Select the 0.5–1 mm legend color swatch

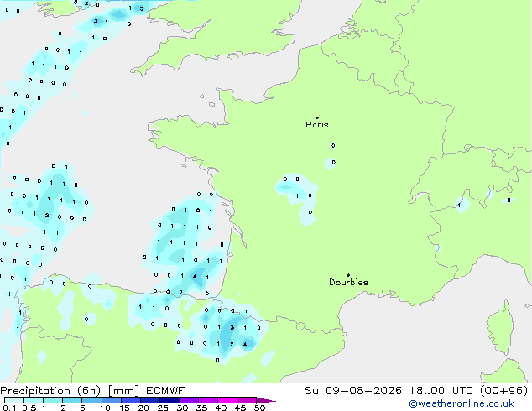click(x=34, y=400)
